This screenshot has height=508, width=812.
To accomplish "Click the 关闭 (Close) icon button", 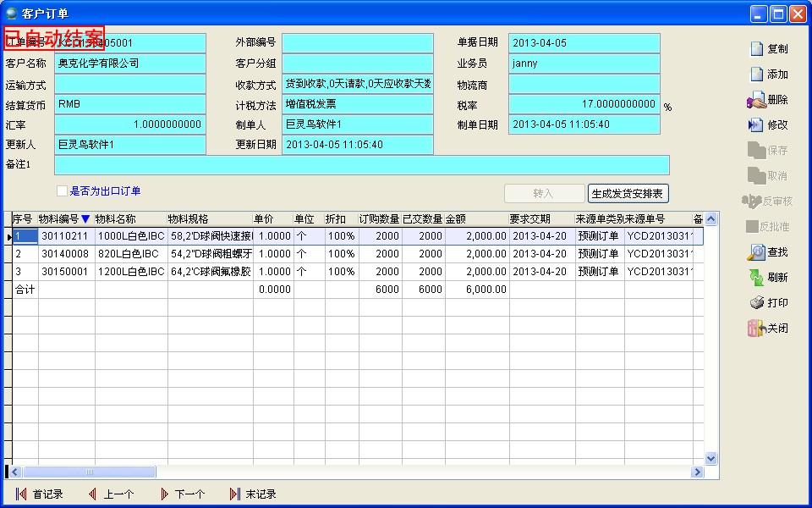I will coord(768,329).
